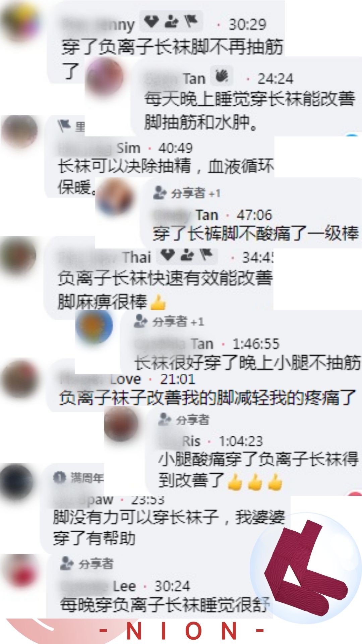The image size is (362, 644).
Task: Click the flag badge icon above Sim's comment
Action: [64, 125]
